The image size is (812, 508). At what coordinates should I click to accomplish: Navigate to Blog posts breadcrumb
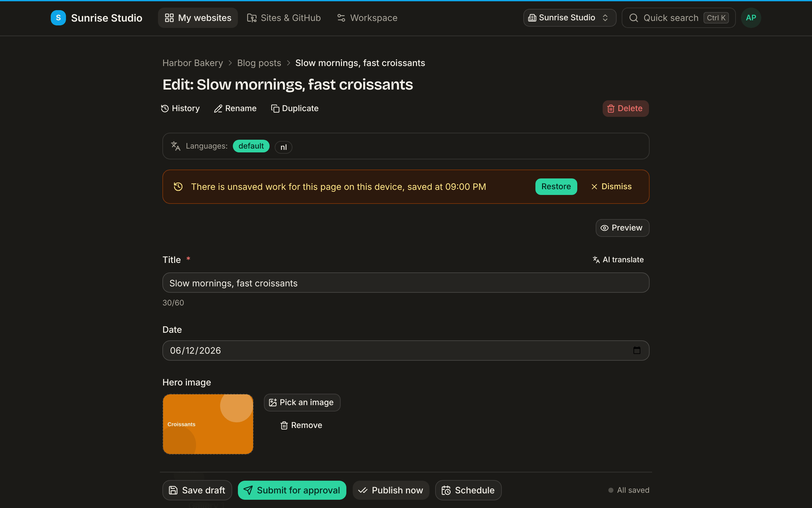tap(259, 63)
